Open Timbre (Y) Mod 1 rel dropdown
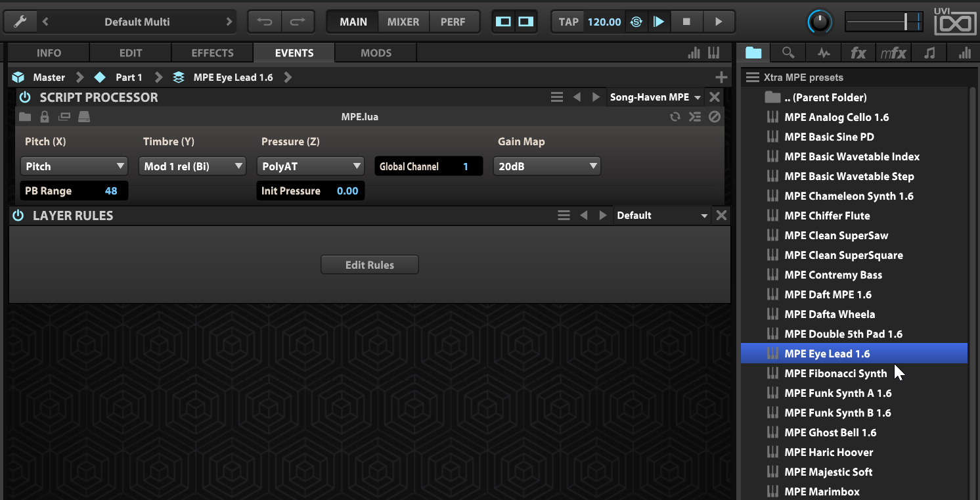980x500 pixels. (192, 166)
